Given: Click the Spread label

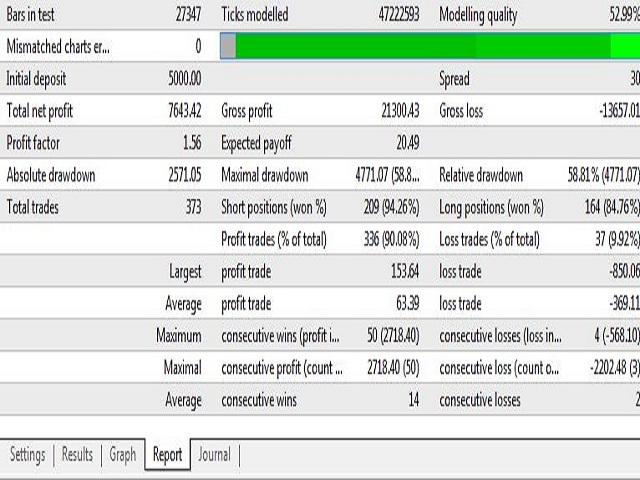Looking at the screenshot, I should tap(454, 79).
